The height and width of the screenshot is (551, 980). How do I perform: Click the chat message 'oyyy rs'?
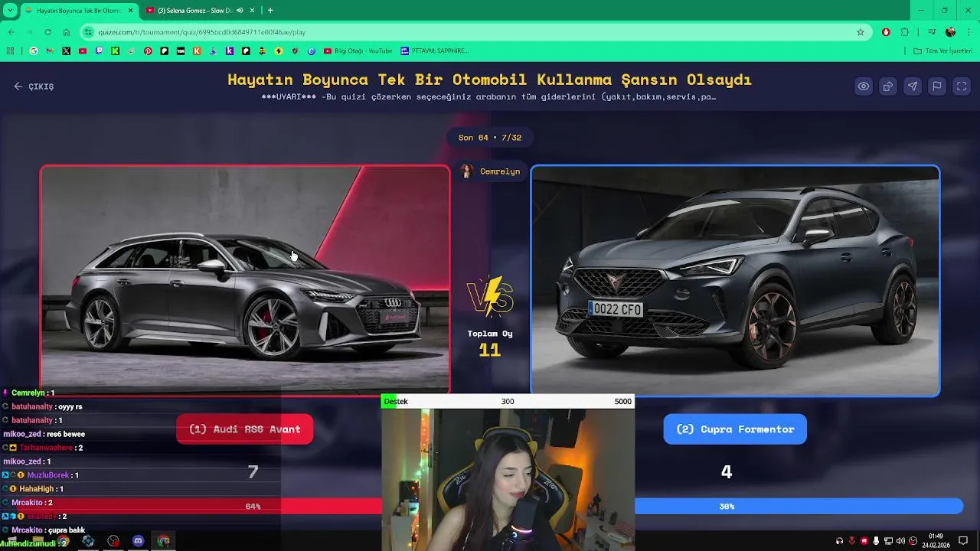coord(69,407)
